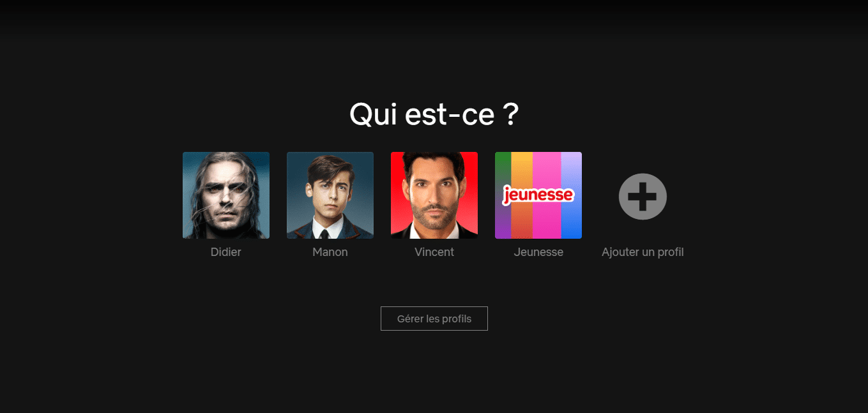Click the black cross inside add circle

(x=643, y=197)
